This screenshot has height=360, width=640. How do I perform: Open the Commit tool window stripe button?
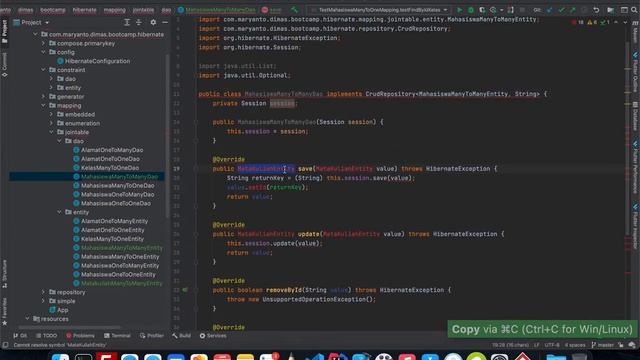pos(4,65)
